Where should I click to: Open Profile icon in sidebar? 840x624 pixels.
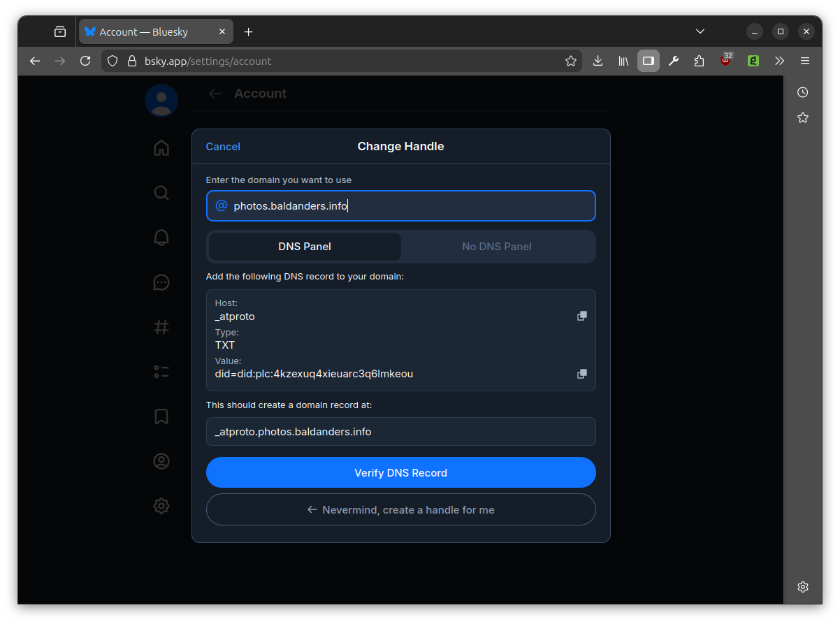pyautogui.click(x=161, y=461)
